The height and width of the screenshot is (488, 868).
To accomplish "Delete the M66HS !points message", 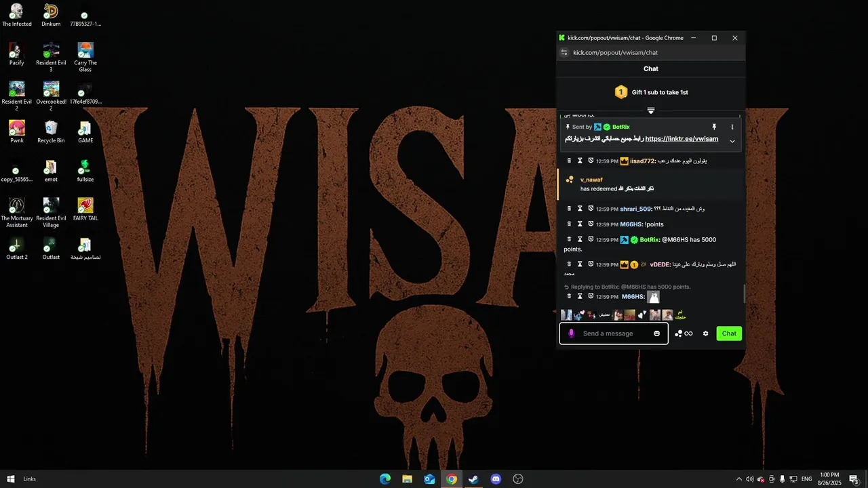I will 569,224.
